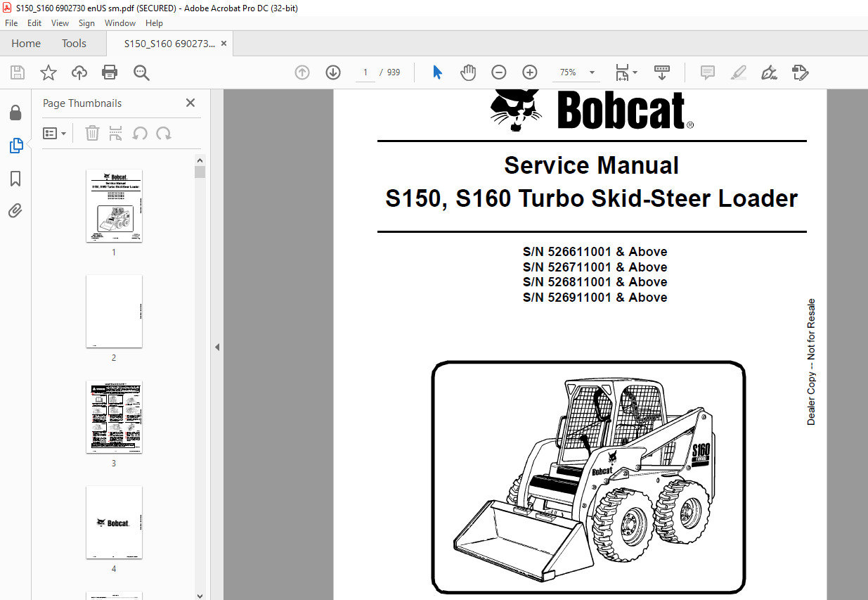
Task: Print the document
Action: coord(110,72)
